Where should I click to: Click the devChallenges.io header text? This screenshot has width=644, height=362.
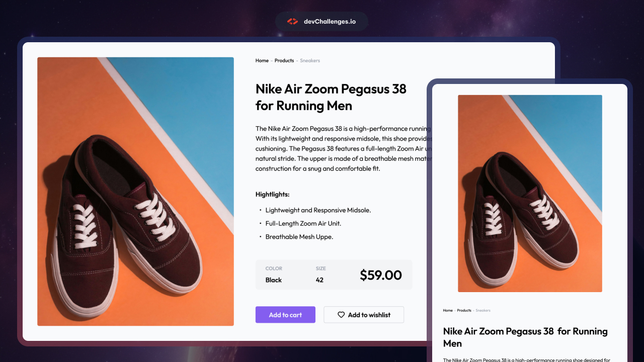(x=329, y=21)
